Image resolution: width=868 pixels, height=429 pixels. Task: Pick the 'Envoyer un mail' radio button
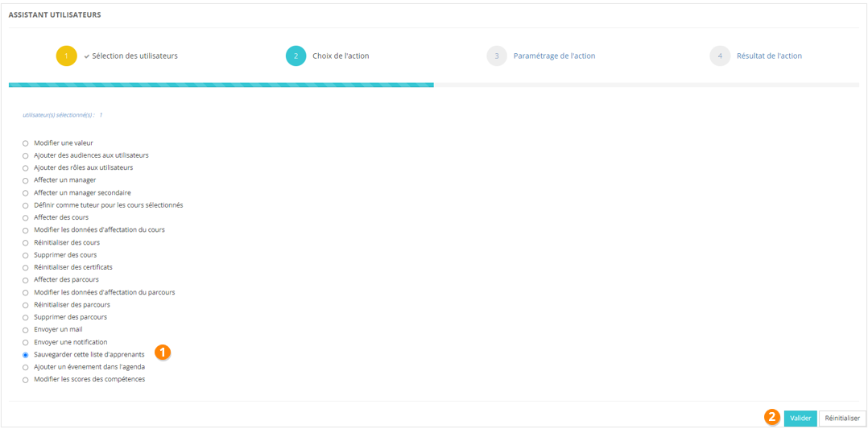26,330
